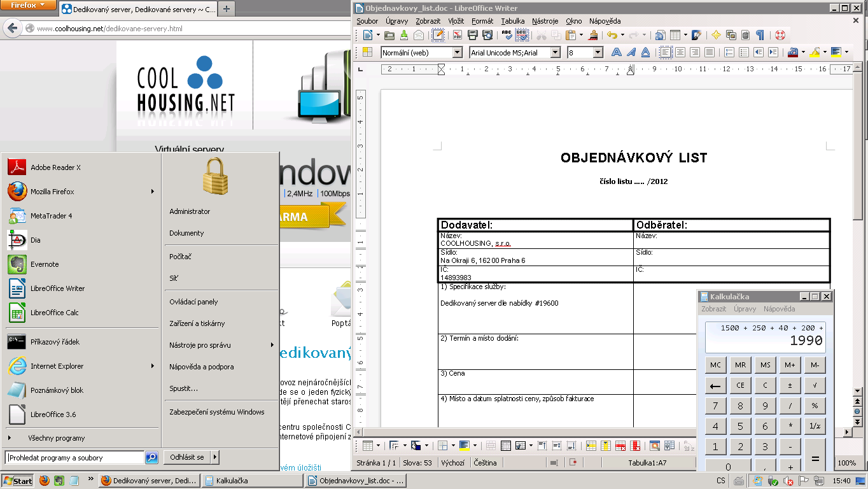Open Zobrazit menu in Kalkulačka

click(x=714, y=309)
